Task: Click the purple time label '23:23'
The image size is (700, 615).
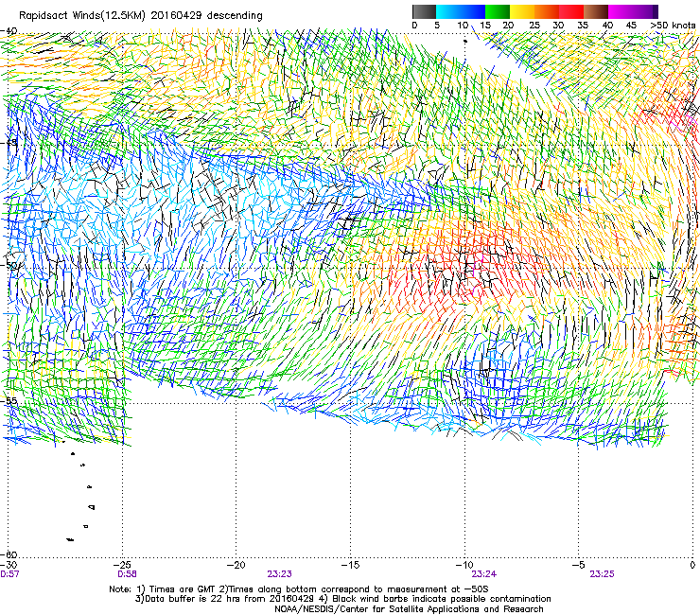Action: click(279, 574)
